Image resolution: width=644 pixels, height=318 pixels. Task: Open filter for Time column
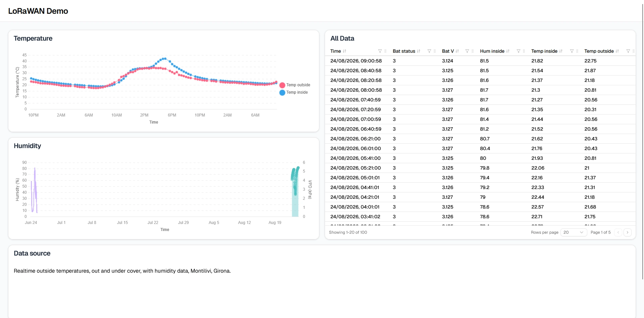point(380,51)
